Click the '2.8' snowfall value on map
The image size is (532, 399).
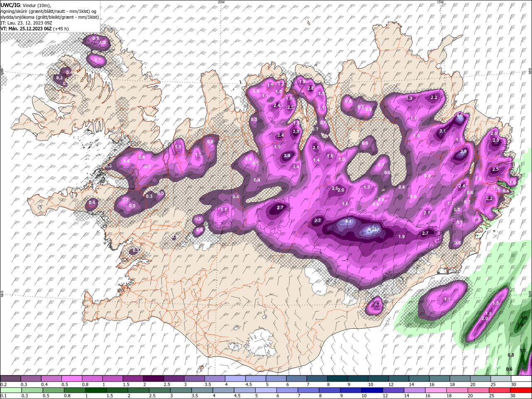310,88
